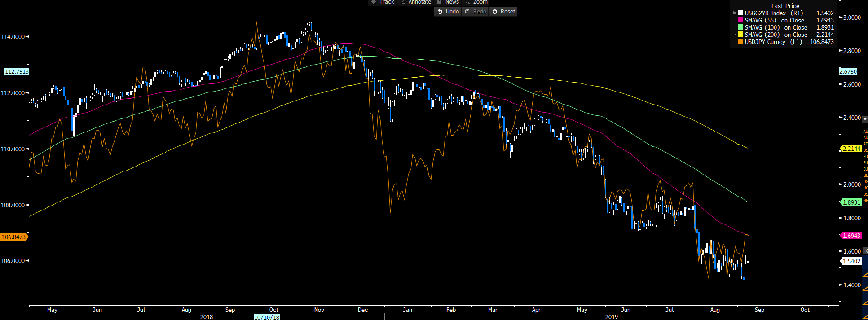The height and width of the screenshot is (320, 868).
Task: Click the News list icon
Action: [x=440, y=2]
